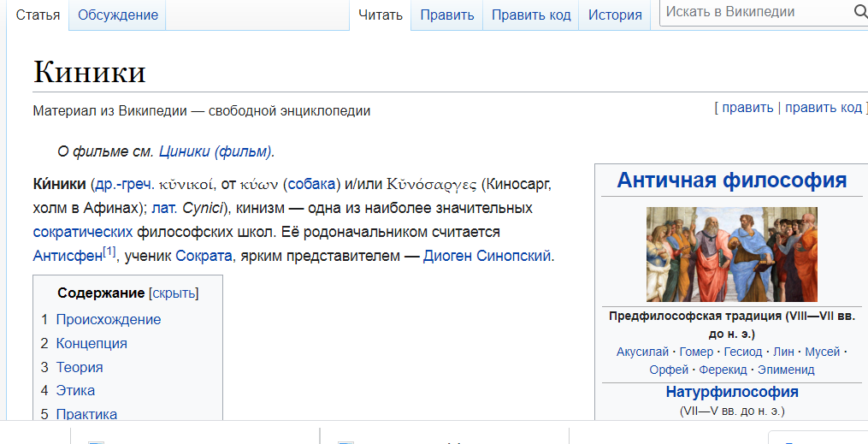Follow the Циники (фильм) link

pos(215,151)
